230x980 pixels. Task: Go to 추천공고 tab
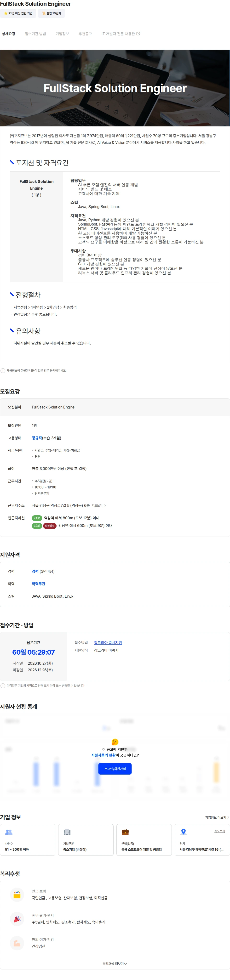pyautogui.click(x=85, y=34)
